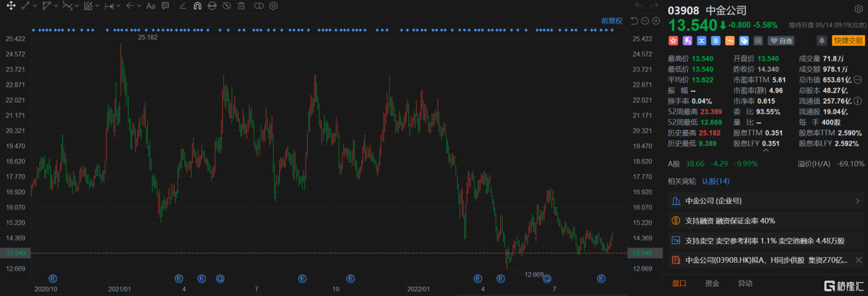Select the trend line drawing tool
Screen dimensions: 868x296
coord(26,6)
